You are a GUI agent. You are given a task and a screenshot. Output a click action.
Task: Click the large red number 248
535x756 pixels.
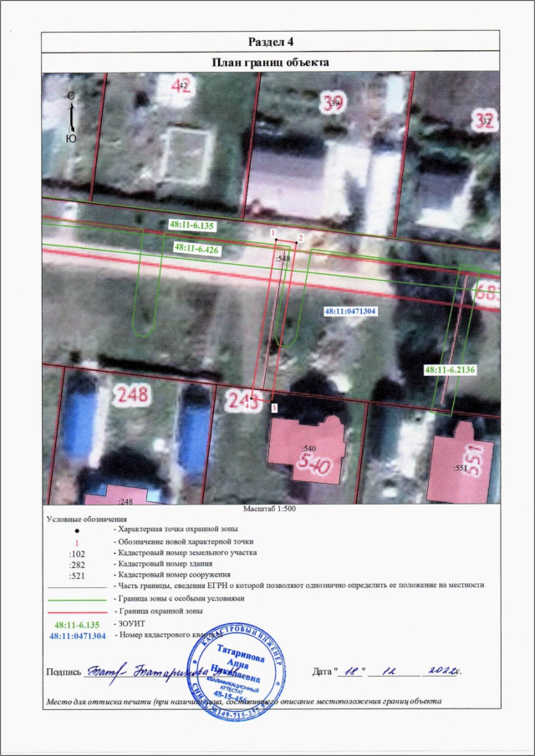131,396
